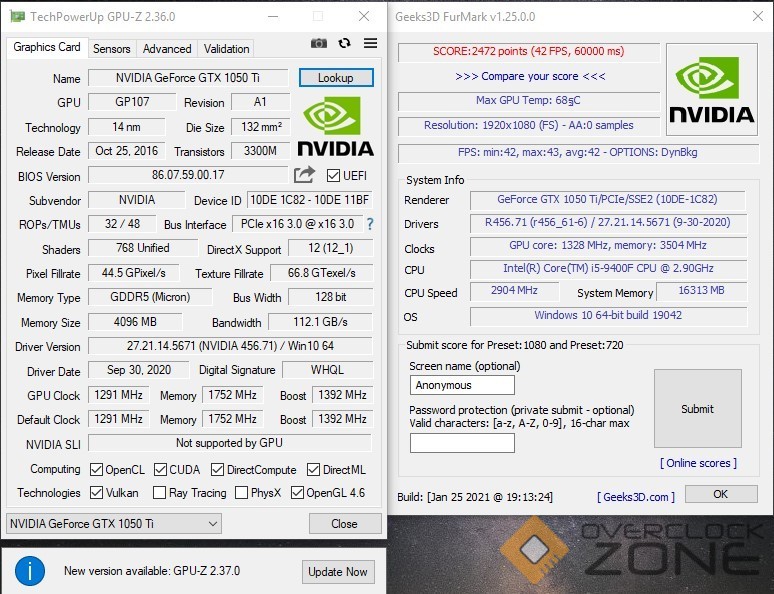Click the Bus Interface question mark icon
This screenshot has height=594, width=774.
pos(370,224)
